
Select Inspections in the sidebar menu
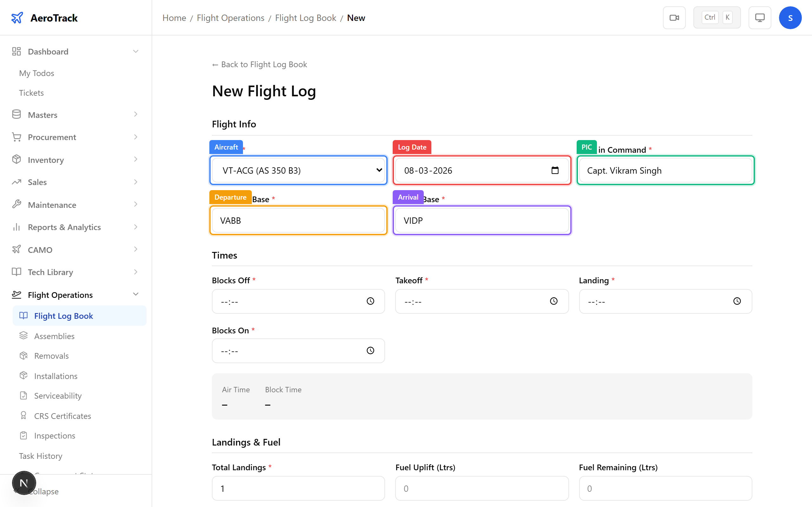[x=54, y=435]
